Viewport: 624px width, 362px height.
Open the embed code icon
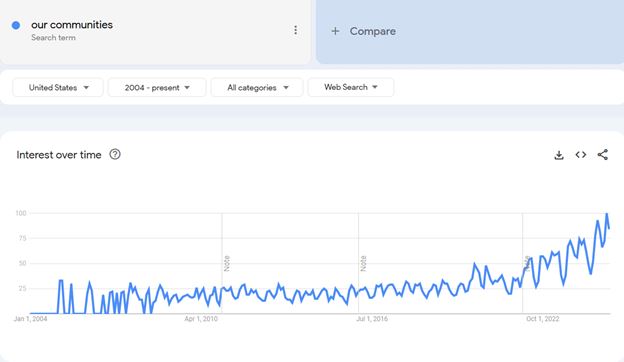(x=581, y=155)
